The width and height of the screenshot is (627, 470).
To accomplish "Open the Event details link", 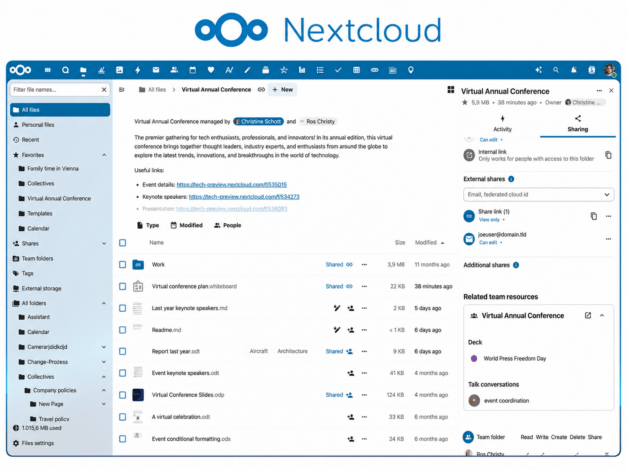I will 232,185.
